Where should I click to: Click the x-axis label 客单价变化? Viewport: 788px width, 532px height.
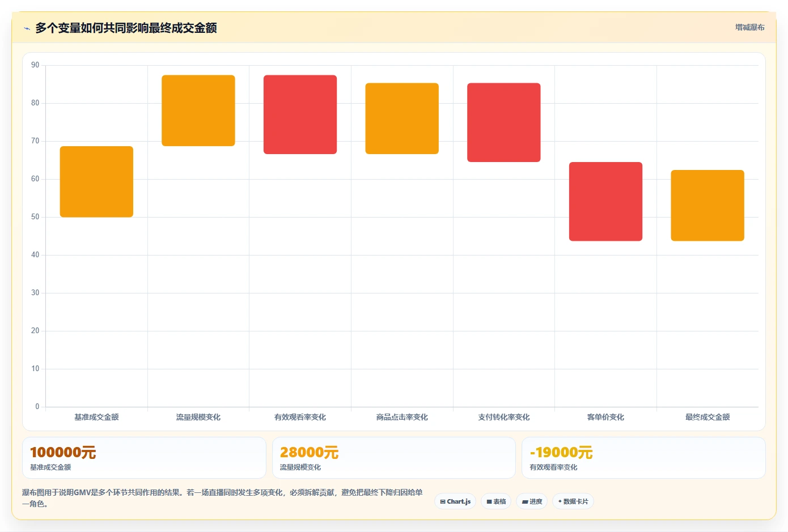click(605, 417)
